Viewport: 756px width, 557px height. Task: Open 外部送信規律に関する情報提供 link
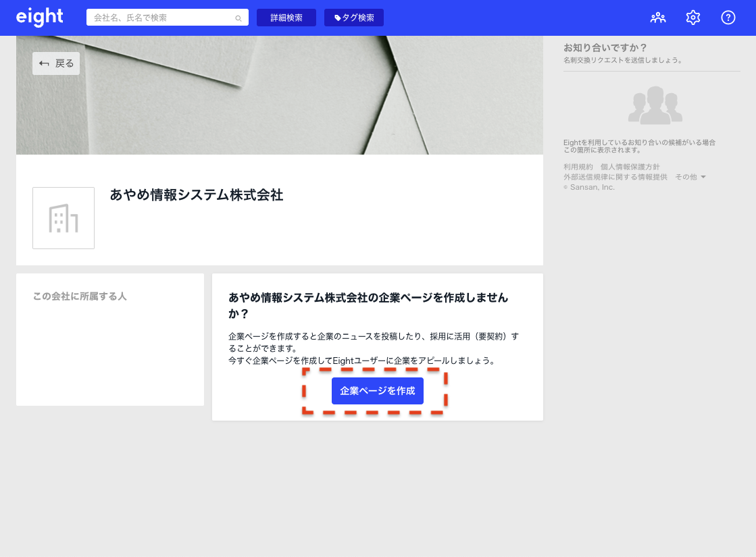[615, 177]
